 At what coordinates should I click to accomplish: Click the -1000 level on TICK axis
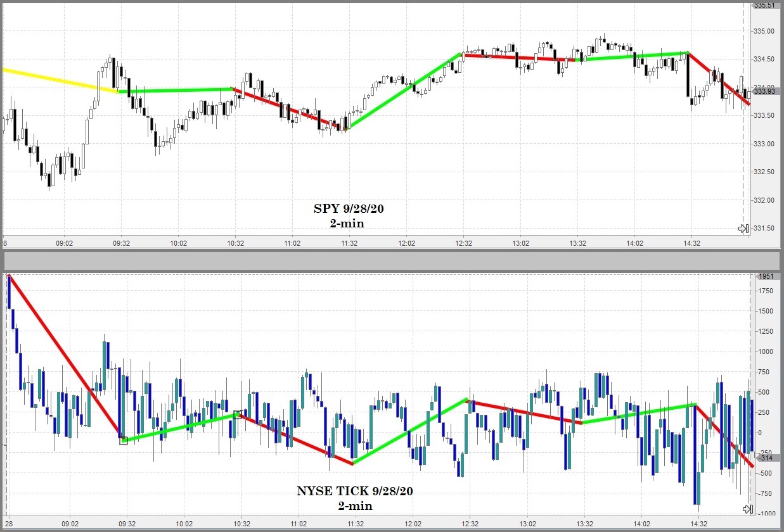[767, 514]
